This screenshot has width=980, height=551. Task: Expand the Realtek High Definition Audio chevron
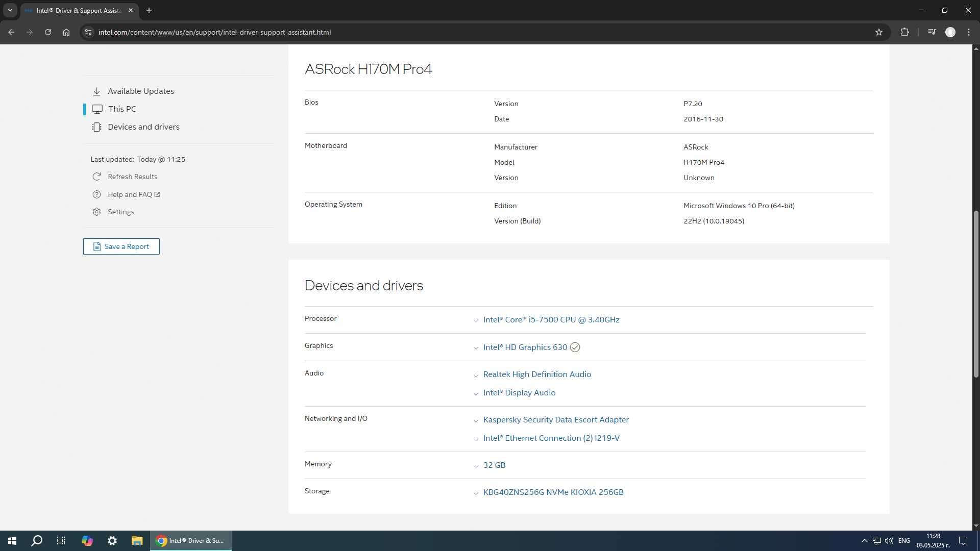click(476, 375)
